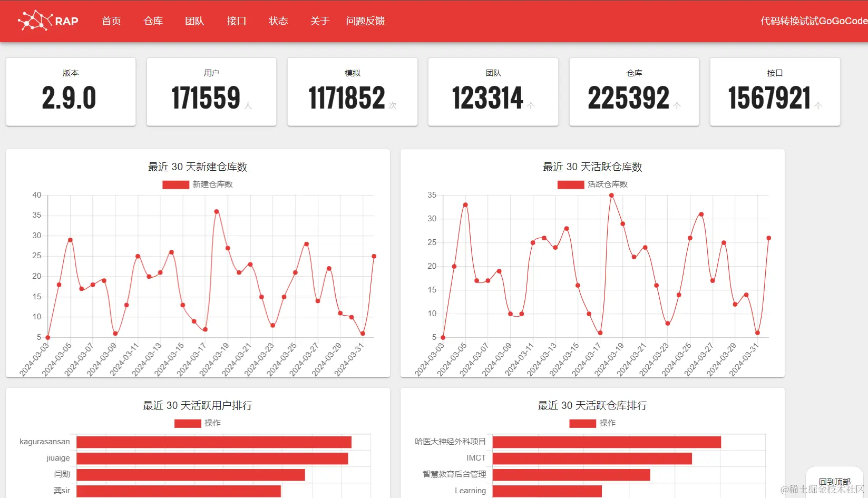
Task: Select the 仓库 count 225392
Action: click(629, 98)
